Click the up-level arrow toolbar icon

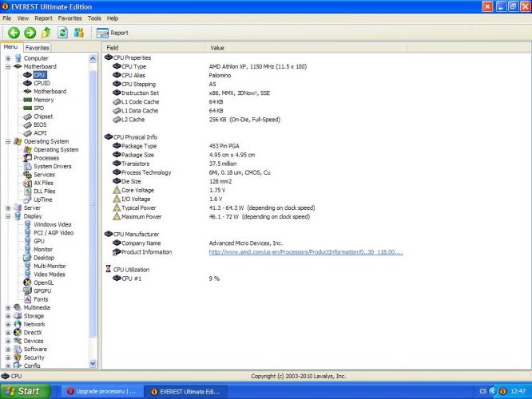(46, 33)
